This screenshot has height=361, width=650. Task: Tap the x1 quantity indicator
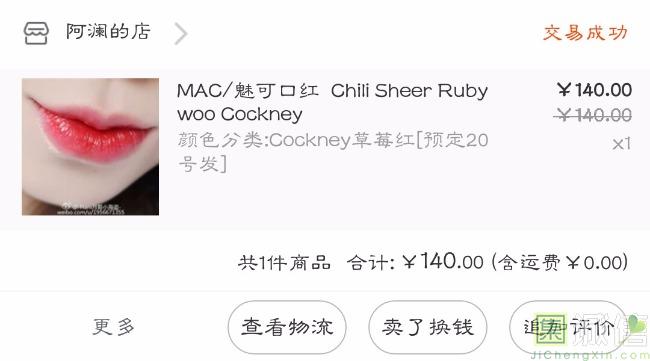click(x=621, y=144)
